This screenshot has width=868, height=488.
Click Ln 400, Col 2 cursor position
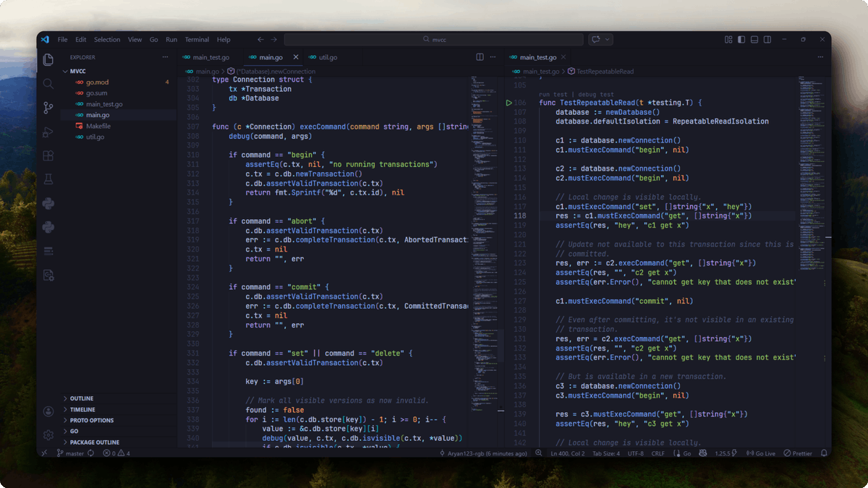567,453
